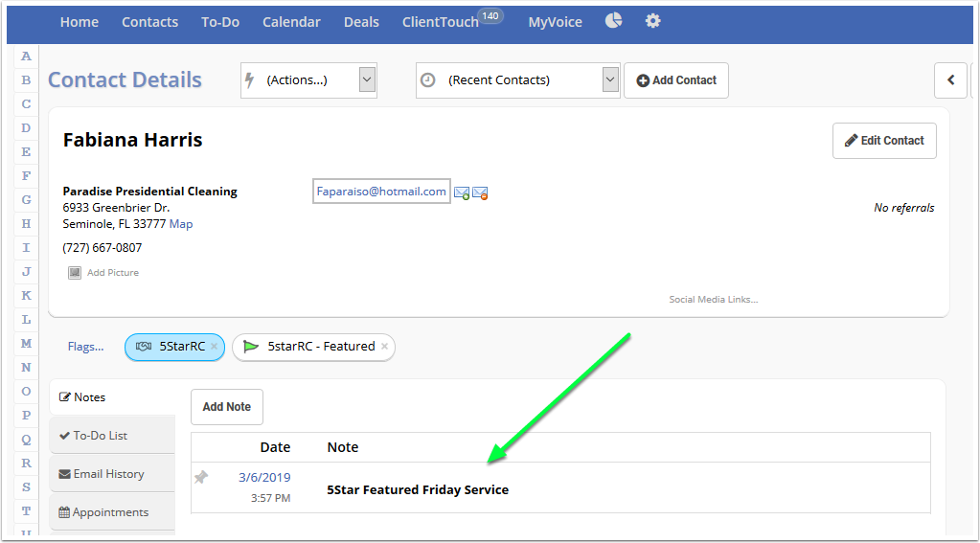
Task: Switch to the To-Do List tab
Action: coord(100,436)
